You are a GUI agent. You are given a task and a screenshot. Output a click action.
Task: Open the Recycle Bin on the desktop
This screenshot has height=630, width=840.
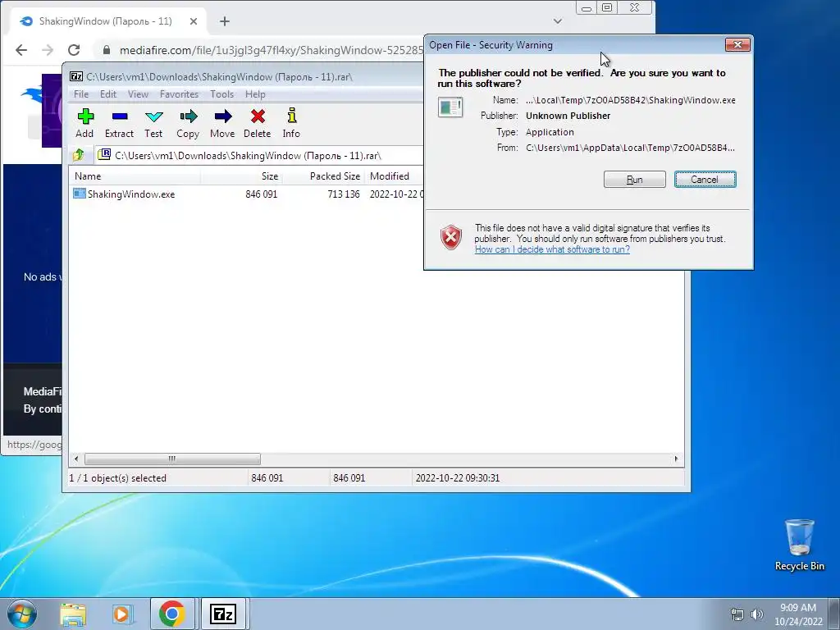pyautogui.click(x=799, y=545)
